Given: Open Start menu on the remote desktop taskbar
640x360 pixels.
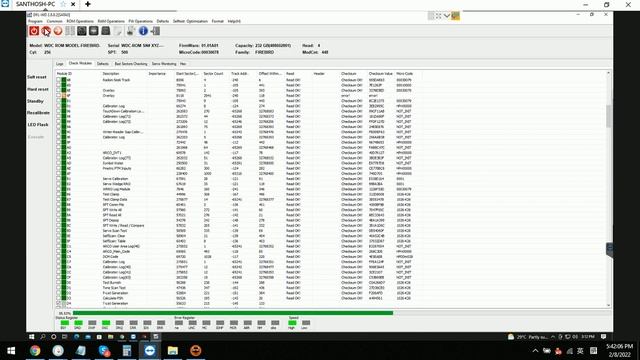Looking at the screenshot, I should pyautogui.click(x=31, y=337).
